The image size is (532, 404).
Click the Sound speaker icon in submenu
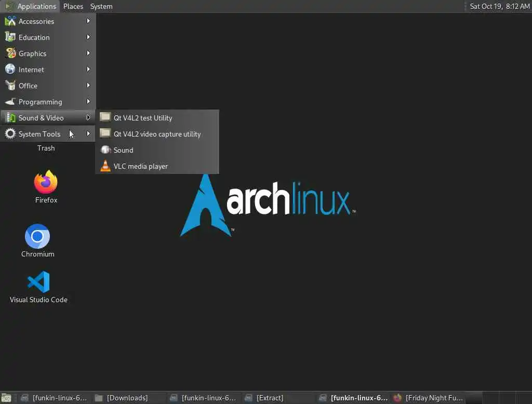[105, 150]
